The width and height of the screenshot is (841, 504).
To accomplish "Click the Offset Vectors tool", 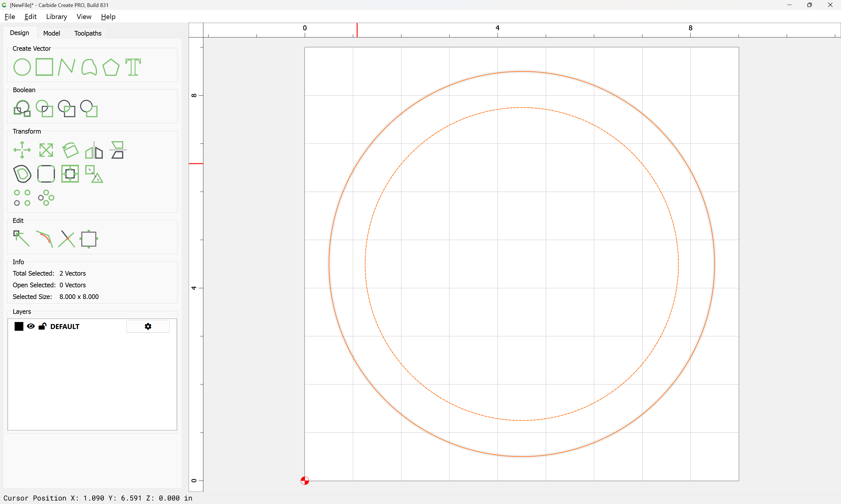I will point(22,174).
